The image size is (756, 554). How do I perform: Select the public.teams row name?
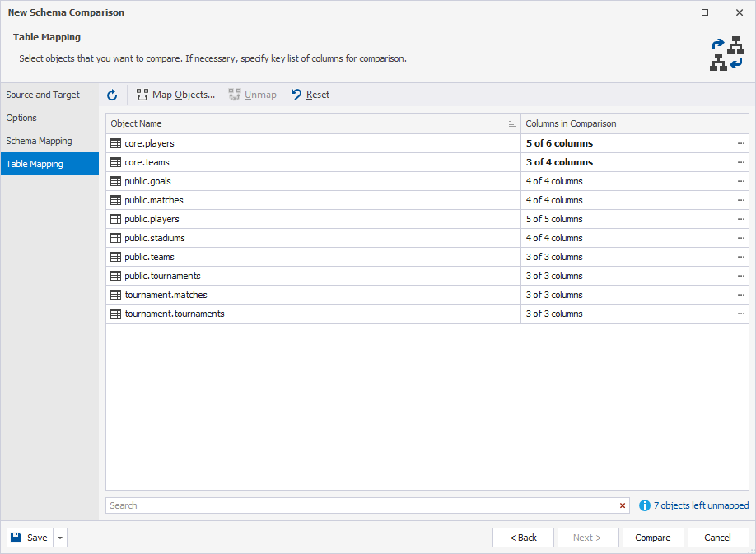click(149, 257)
